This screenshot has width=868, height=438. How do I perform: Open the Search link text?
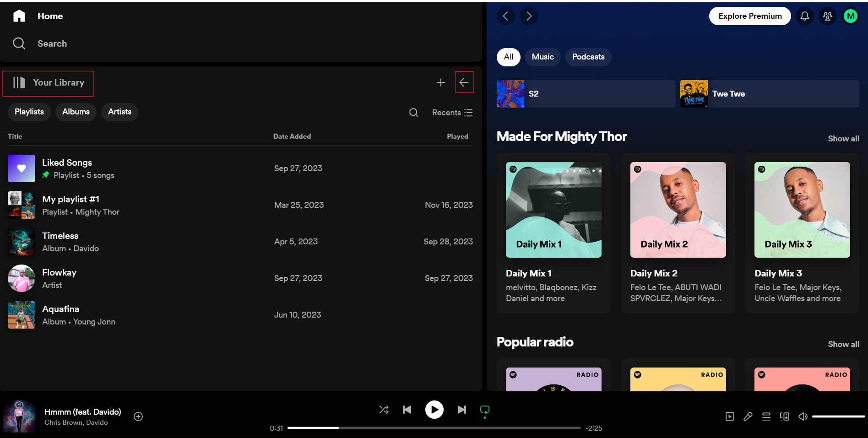click(x=52, y=43)
